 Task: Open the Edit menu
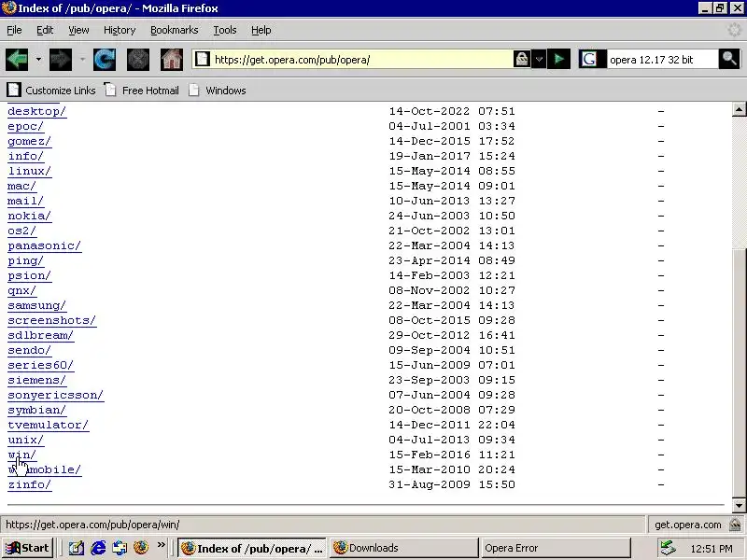[45, 30]
